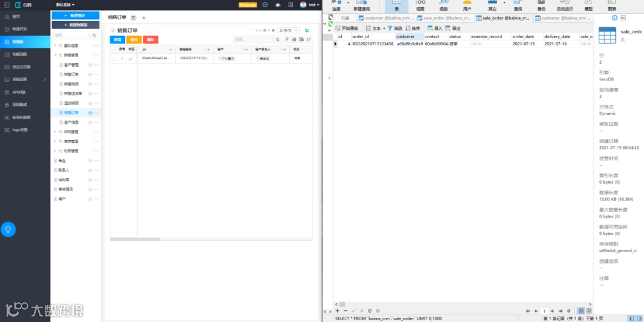Add a new tab with the plus beside 销售订单
This screenshot has width=644, height=322.
[144, 18]
